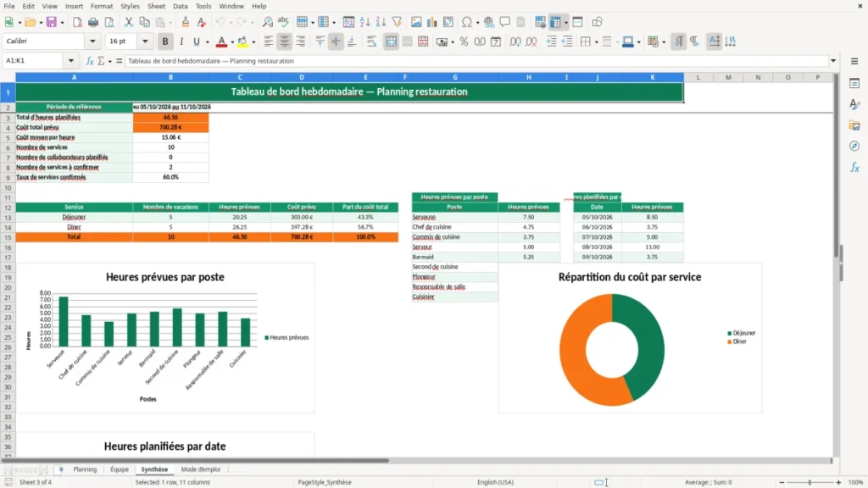
Task: Click the zoom slider in status bar
Action: click(x=810, y=482)
